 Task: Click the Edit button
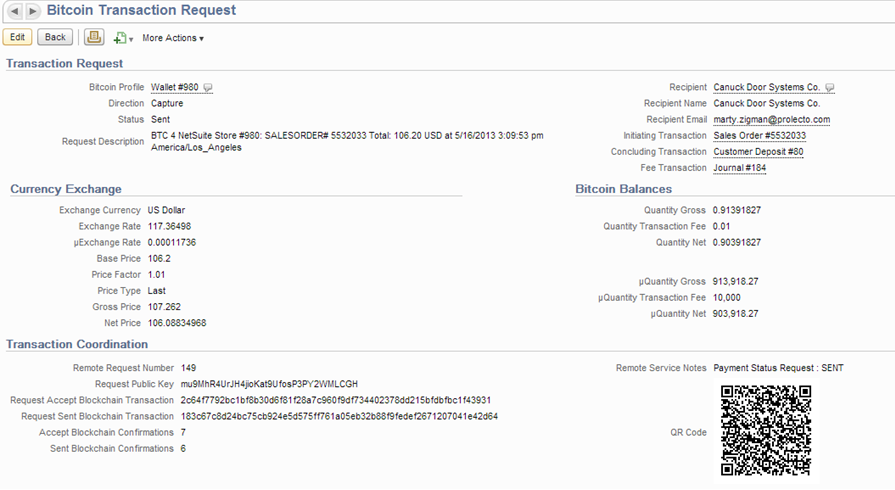(x=18, y=37)
